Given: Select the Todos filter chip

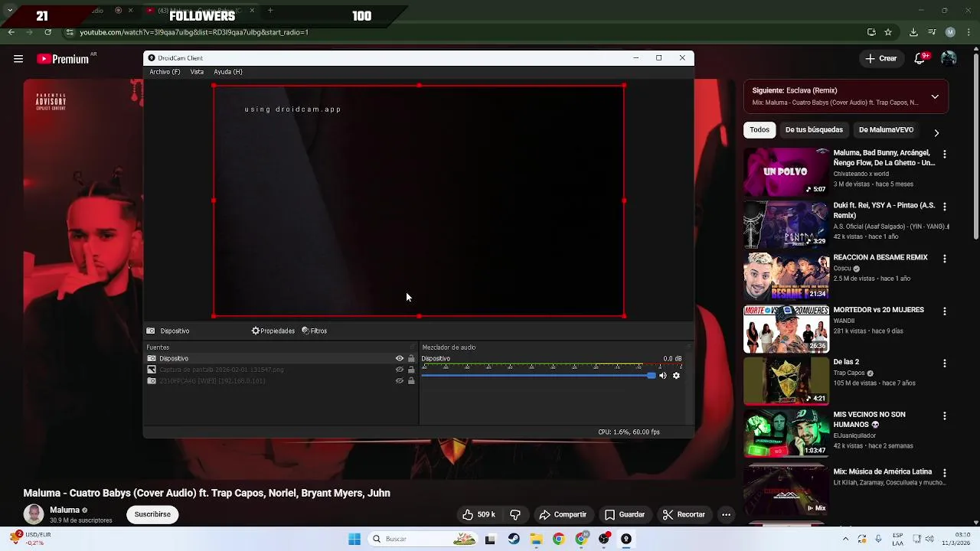Looking at the screenshot, I should point(759,130).
